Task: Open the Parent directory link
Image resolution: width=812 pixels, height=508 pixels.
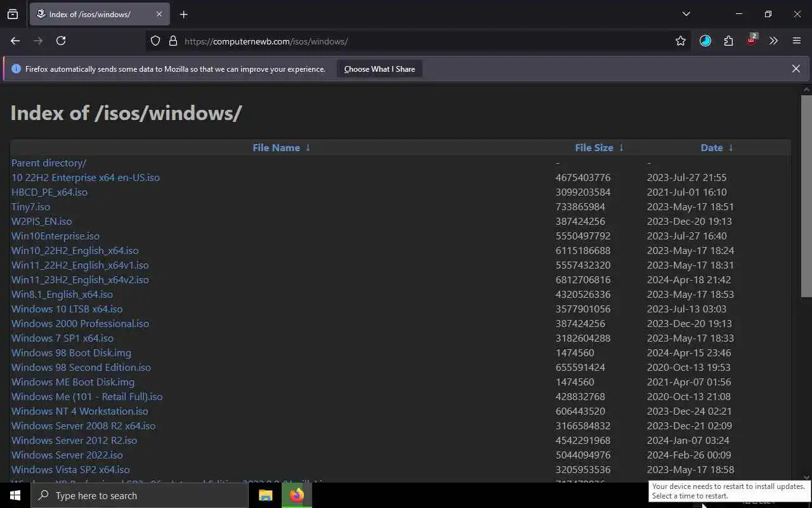Action: (x=49, y=163)
